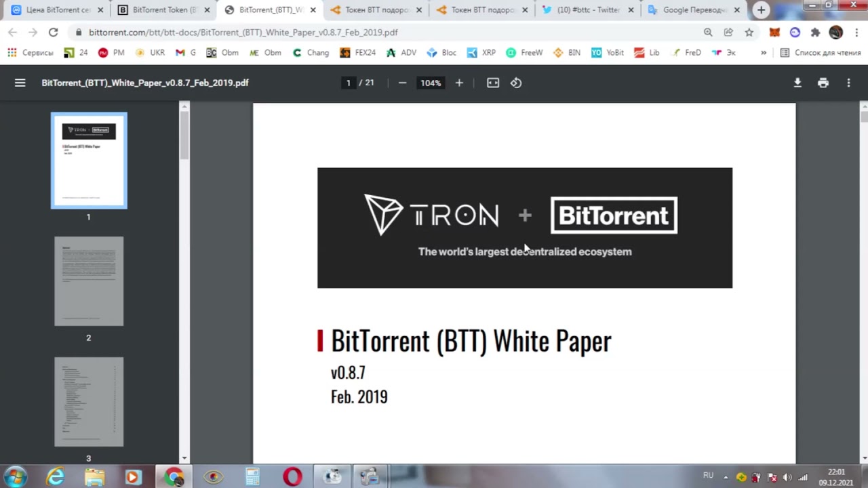
Task: Click the 104% zoom level field
Action: [431, 83]
